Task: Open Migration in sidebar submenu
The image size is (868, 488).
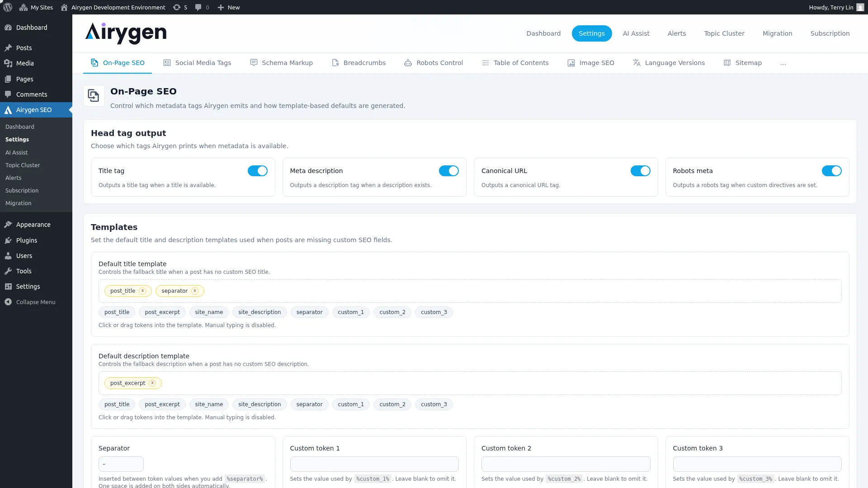Action: (19, 203)
